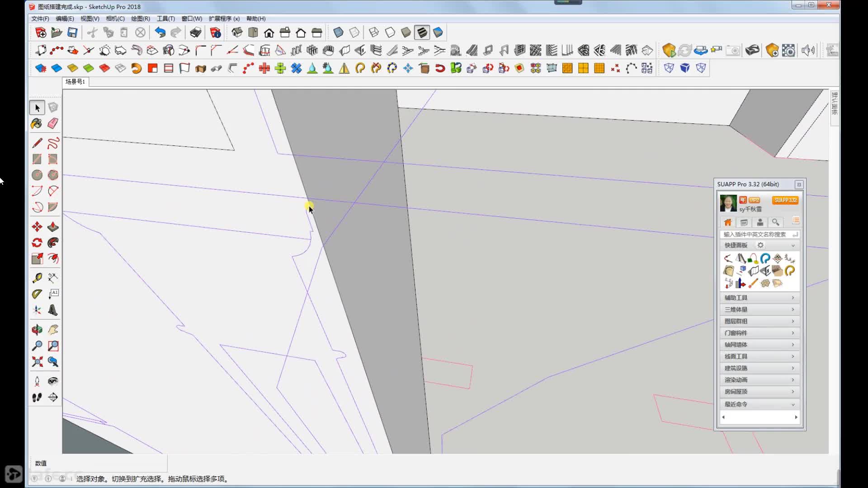This screenshot has width=868, height=488.
Task: Select the Rectangle tool
Action: coord(37,159)
